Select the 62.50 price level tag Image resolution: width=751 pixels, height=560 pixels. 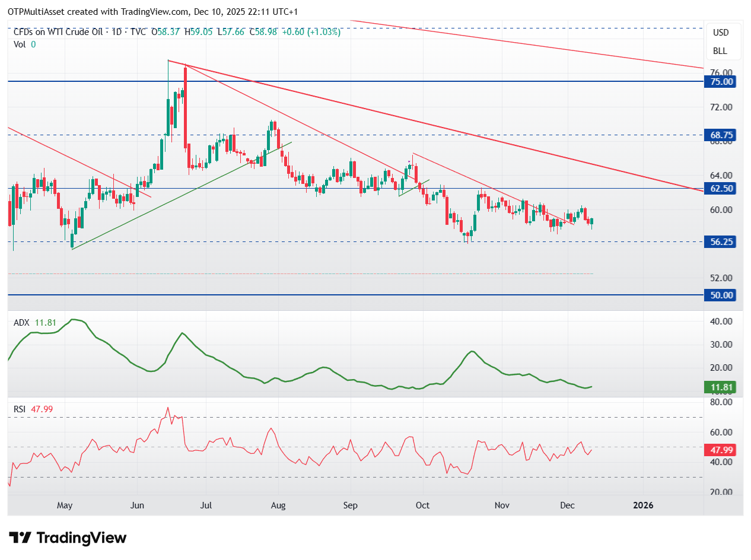[x=720, y=189]
